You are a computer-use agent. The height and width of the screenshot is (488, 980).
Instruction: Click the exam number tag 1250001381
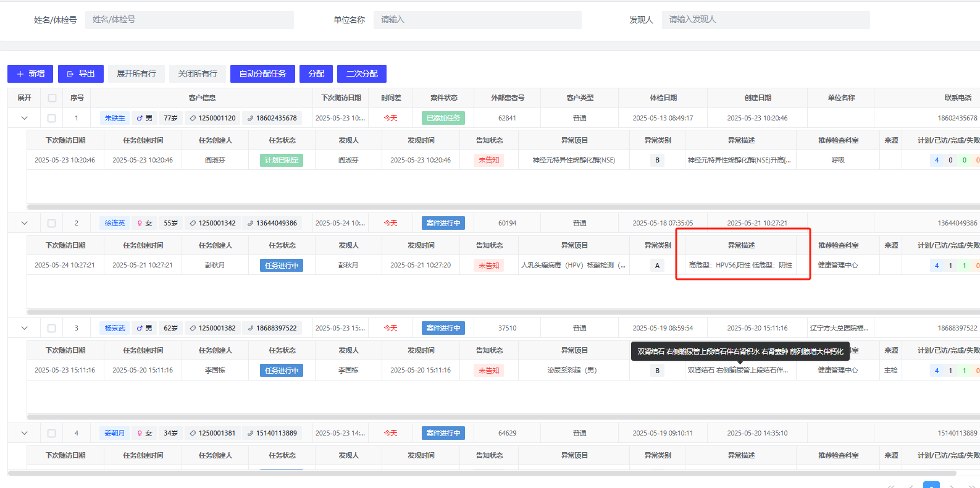212,433
